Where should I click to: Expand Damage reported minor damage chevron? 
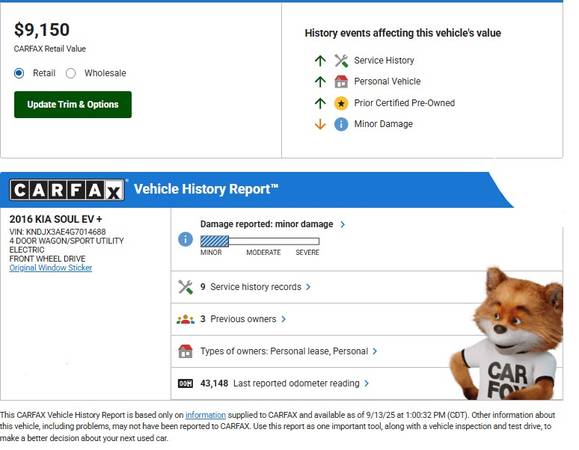pyautogui.click(x=343, y=224)
